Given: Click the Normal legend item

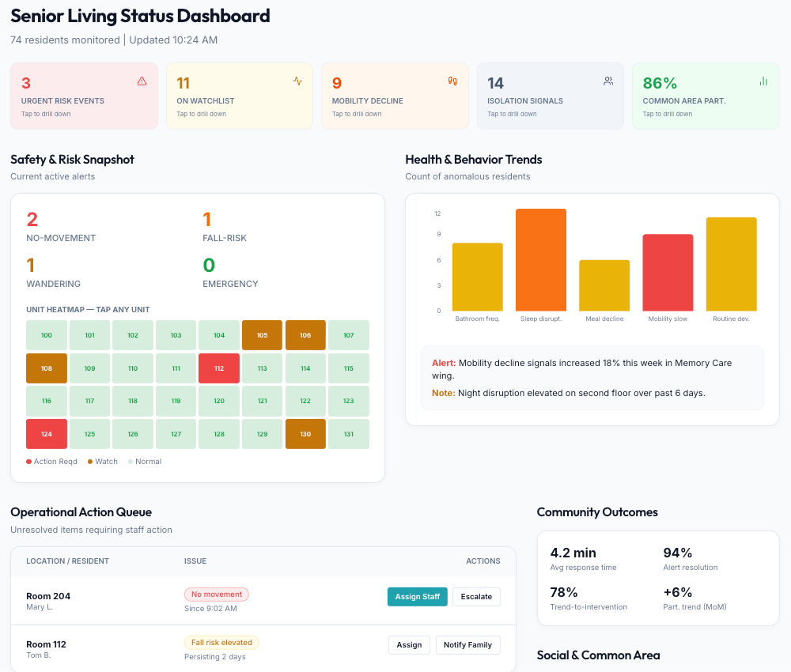Looking at the screenshot, I should pos(145,461).
